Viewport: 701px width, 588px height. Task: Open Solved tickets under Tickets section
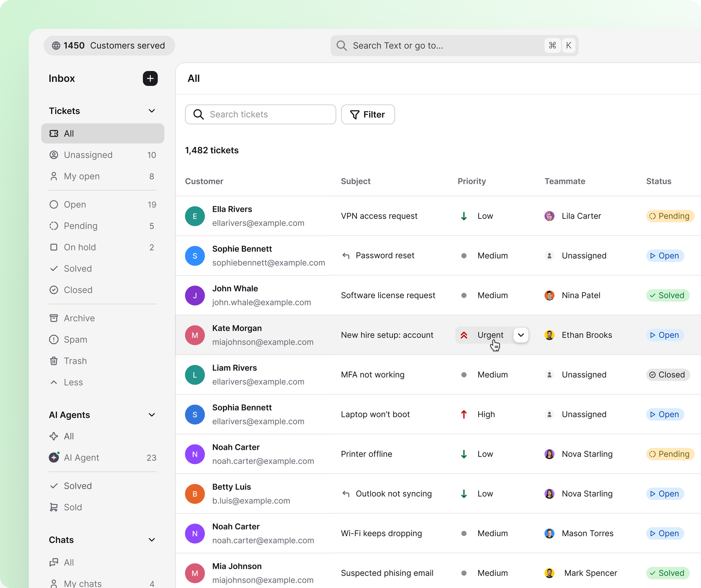(103, 269)
